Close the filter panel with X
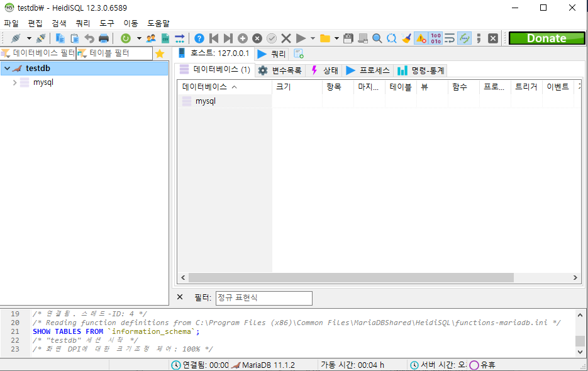Image resolution: width=588 pixels, height=371 pixels. (180, 297)
